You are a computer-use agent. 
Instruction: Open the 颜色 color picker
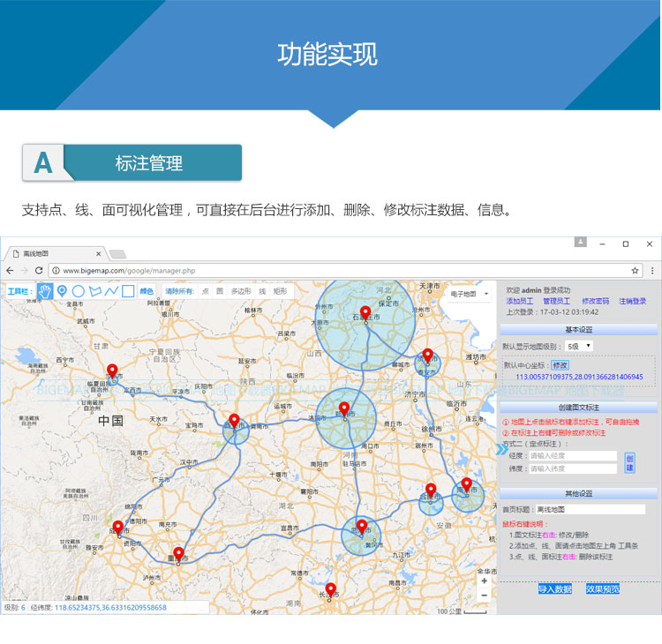coord(147,291)
